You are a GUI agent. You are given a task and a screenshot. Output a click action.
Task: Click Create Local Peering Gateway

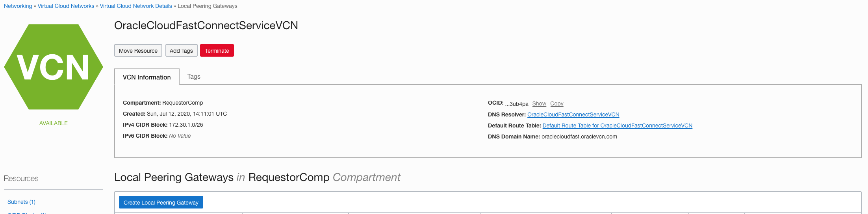[x=161, y=202]
